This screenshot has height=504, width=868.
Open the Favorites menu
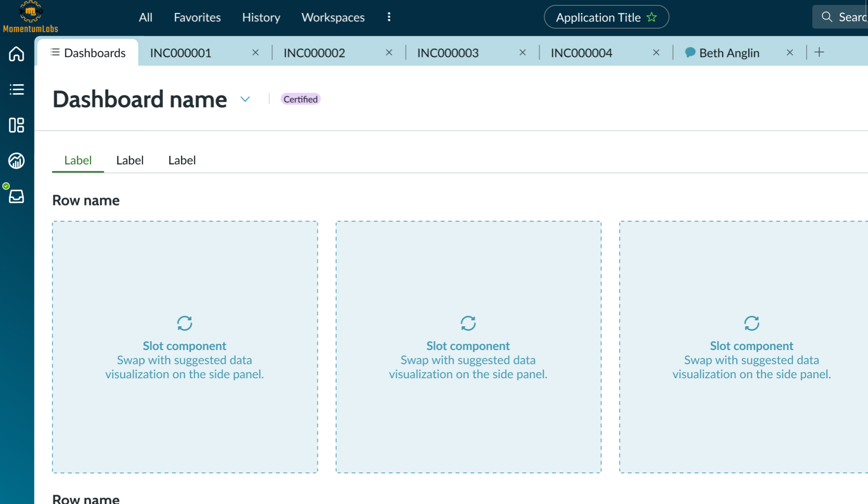[197, 17]
